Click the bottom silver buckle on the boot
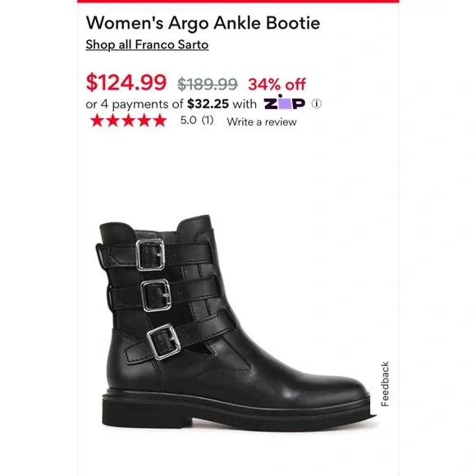 click(x=163, y=341)
